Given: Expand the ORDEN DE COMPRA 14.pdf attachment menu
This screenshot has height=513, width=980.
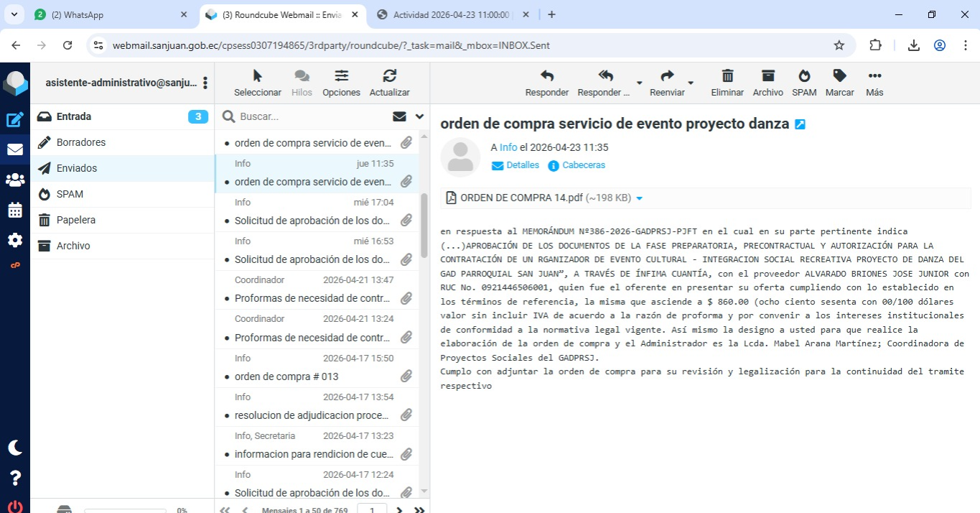Looking at the screenshot, I should click(640, 198).
